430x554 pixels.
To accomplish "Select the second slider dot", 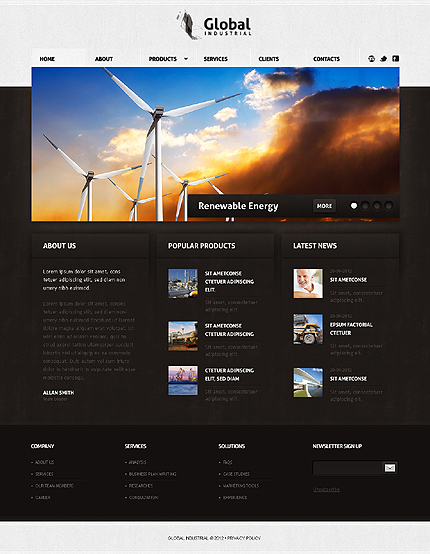I will [x=365, y=206].
